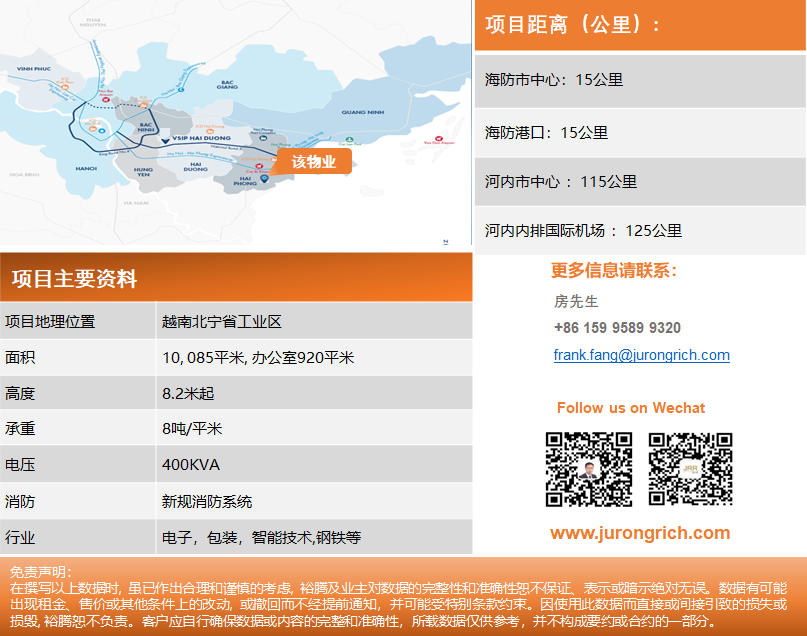Image resolution: width=807 pixels, height=636 pixels.
Task: Click the Follow us on Wechat text
Action: (x=630, y=408)
